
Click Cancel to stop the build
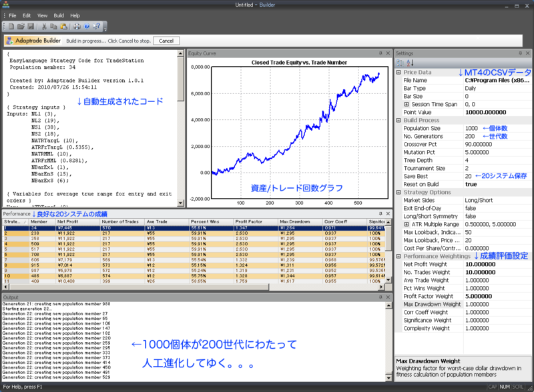[166, 41]
